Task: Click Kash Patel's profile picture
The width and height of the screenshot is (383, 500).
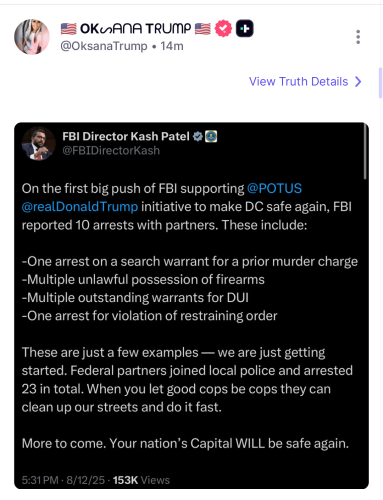Action: (38, 144)
